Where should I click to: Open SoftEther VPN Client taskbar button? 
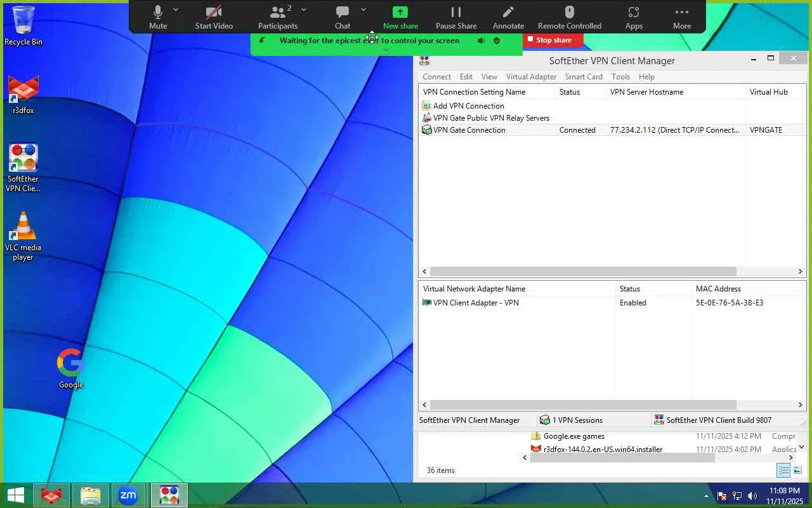[x=169, y=495]
